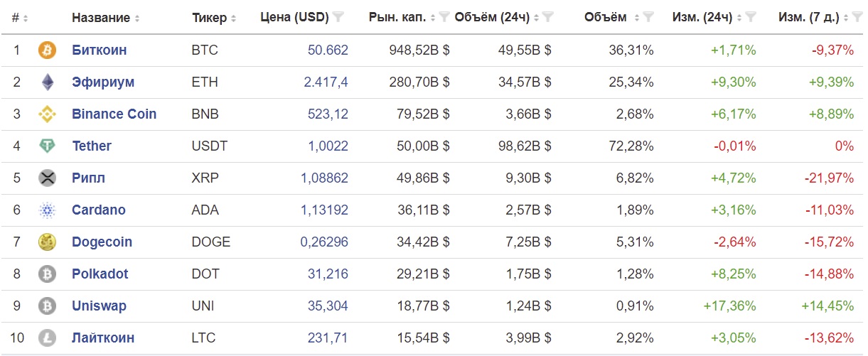
Task: Open the Лайткоин link
Action: click(103, 338)
